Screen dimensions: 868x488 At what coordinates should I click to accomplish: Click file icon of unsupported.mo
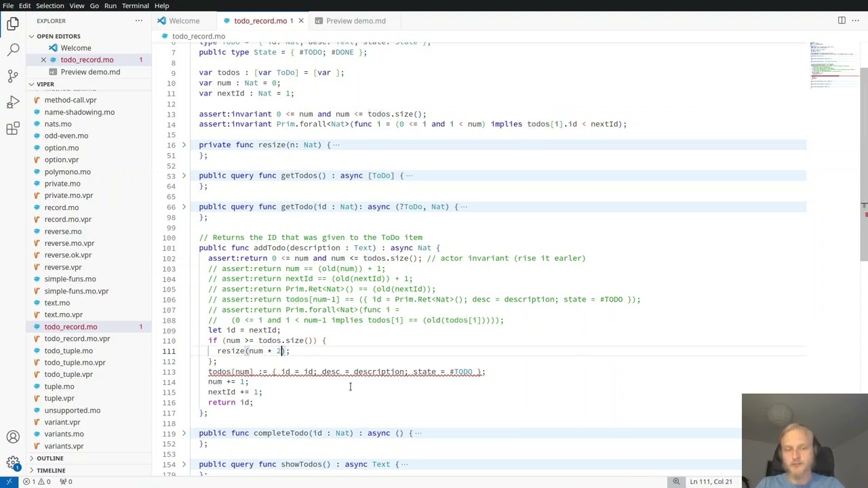(37, 410)
